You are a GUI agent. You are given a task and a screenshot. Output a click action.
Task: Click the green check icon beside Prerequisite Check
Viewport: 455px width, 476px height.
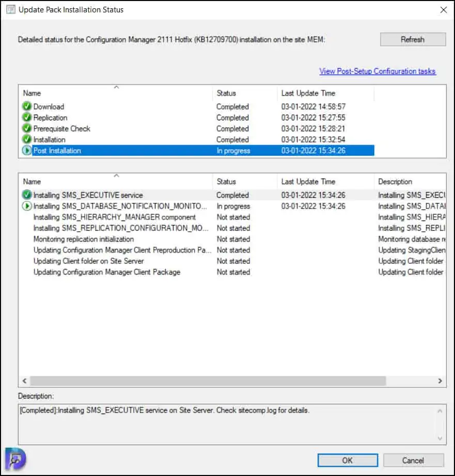click(27, 129)
